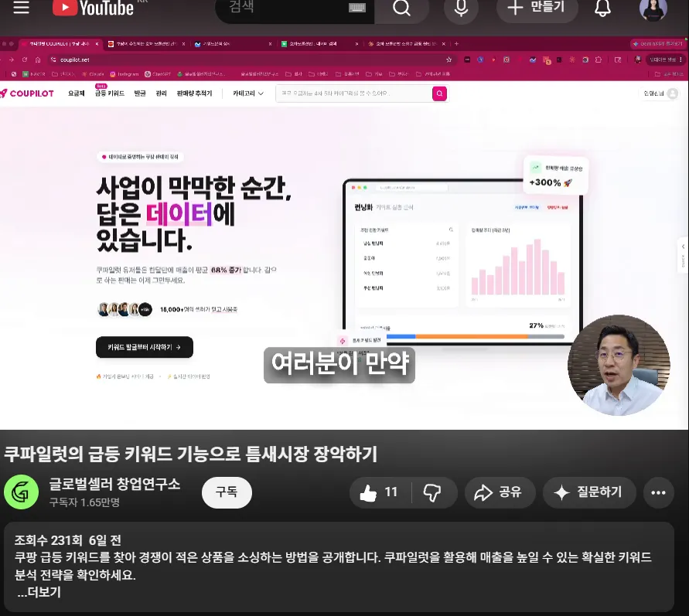
Task: Select 관리 in the Coupilot nav
Action: (x=162, y=94)
